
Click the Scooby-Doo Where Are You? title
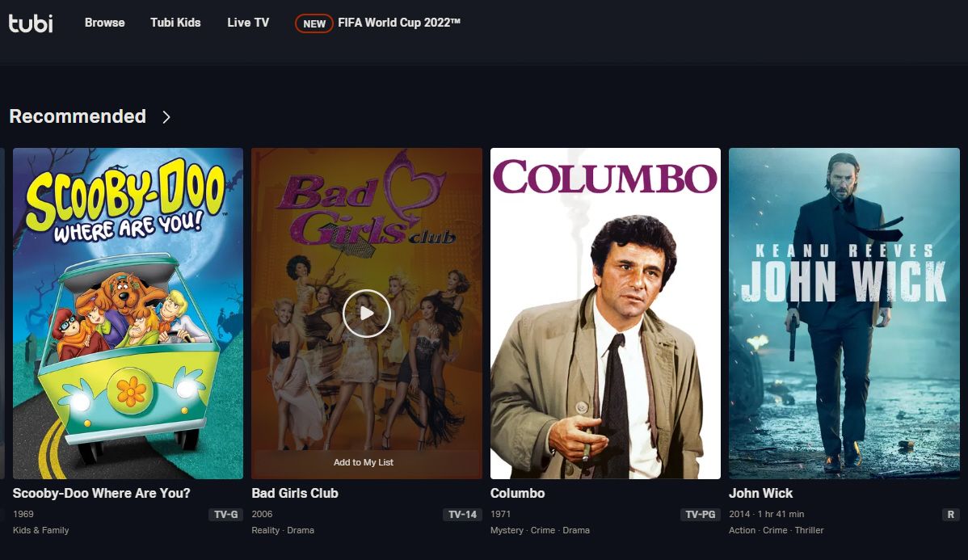click(101, 493)
